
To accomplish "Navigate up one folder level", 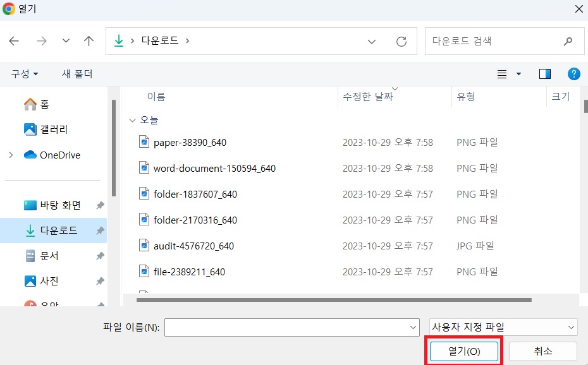I will pos(89,40).
